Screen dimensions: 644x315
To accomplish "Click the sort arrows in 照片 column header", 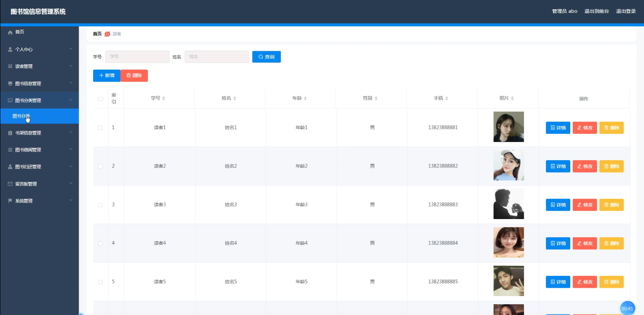I will click(512, 98).
